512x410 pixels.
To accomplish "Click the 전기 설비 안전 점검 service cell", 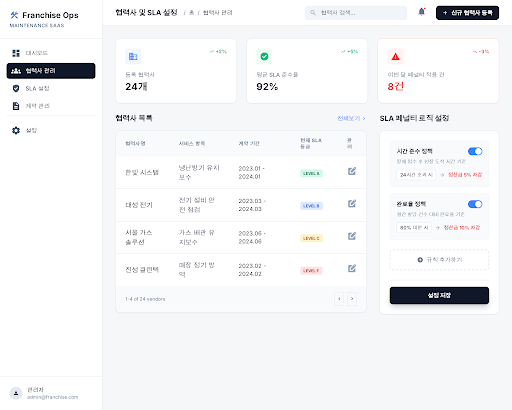I will pos(197,205).
